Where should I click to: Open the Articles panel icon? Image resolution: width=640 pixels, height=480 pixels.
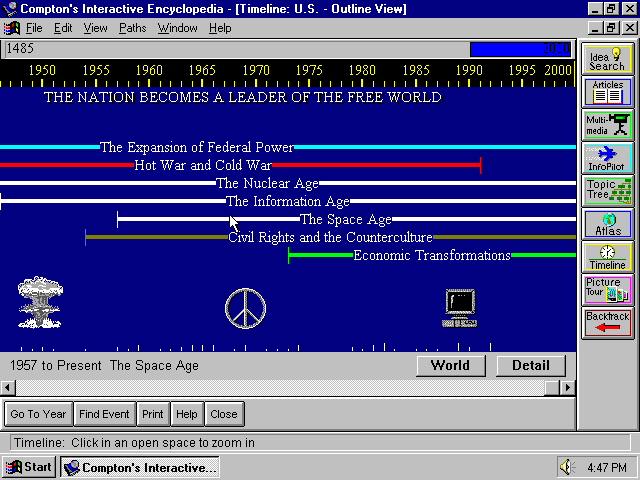tap(607, 92)
